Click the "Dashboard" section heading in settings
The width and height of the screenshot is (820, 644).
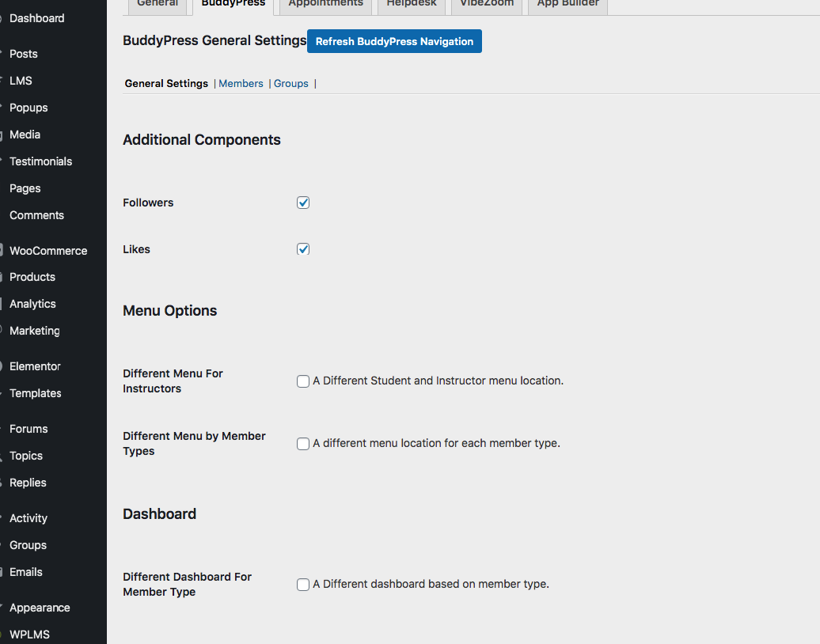(x=160, y=514)
